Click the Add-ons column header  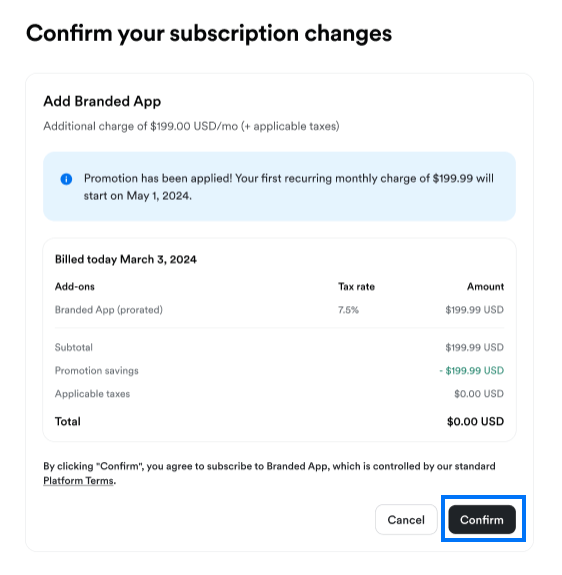coord(75,286)
